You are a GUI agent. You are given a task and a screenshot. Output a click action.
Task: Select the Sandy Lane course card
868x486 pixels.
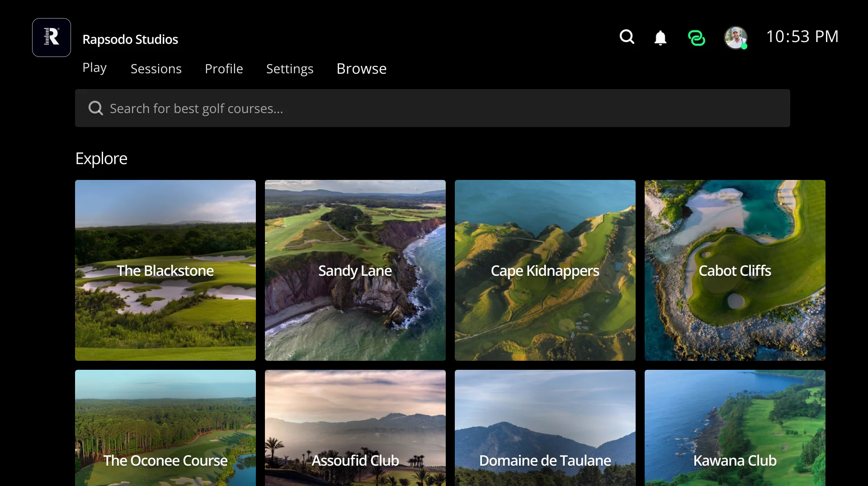(355, 270)
